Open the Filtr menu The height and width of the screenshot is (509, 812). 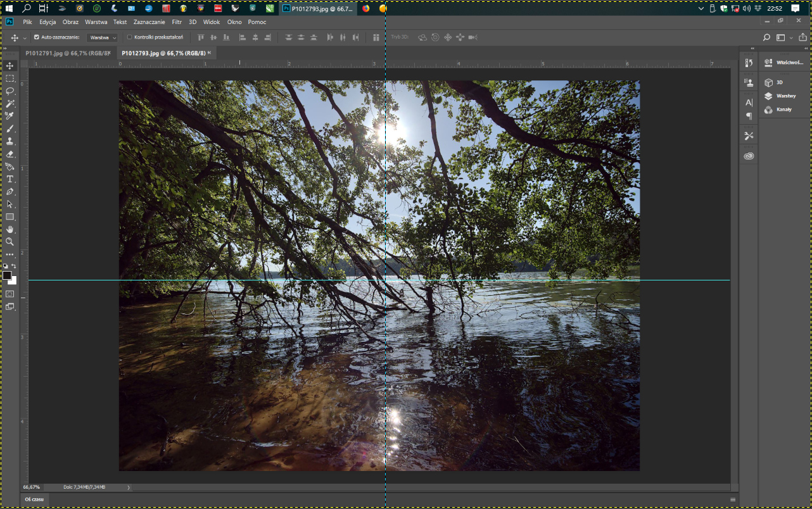click(177, 22)
